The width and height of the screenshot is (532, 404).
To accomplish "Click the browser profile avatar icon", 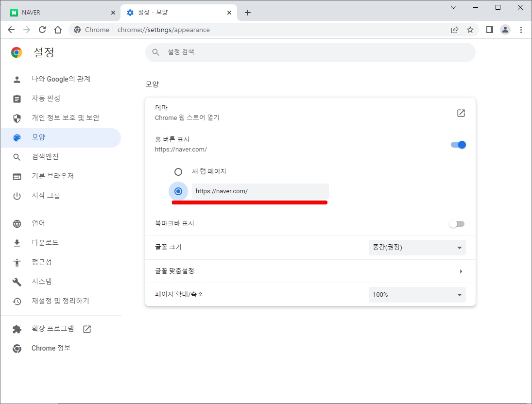I will [x=505, y=30].
